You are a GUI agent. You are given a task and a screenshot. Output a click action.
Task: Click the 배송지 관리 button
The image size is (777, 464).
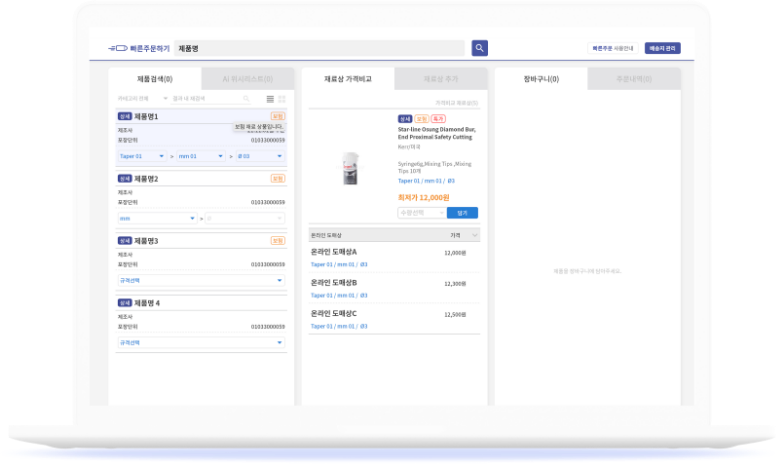click(x=663, y=48)
